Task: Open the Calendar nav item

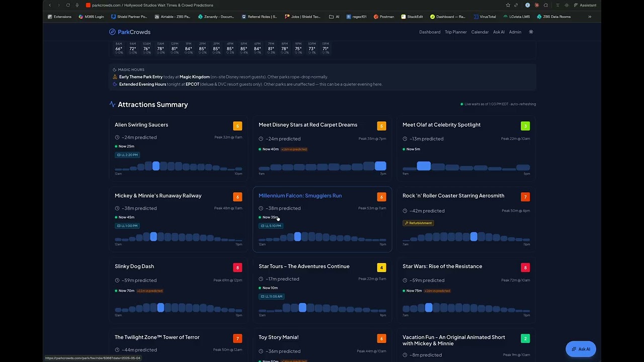Action: pos(480,32)
